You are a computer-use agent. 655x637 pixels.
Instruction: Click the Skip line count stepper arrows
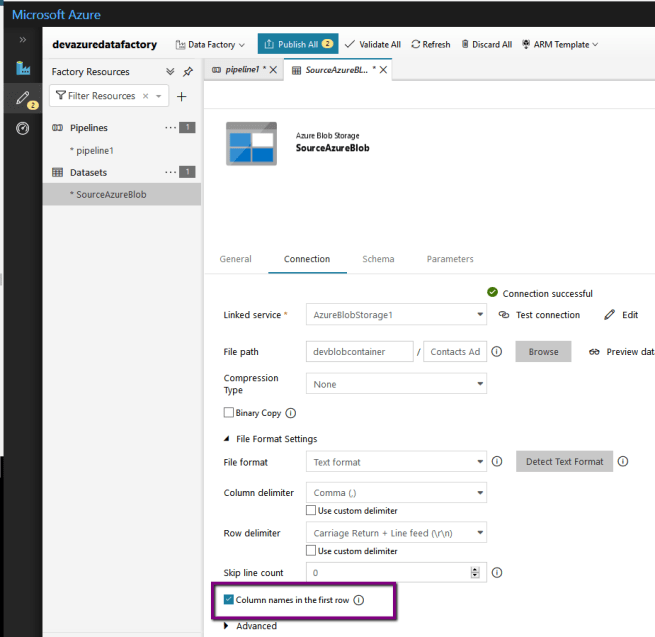point(475,573)
